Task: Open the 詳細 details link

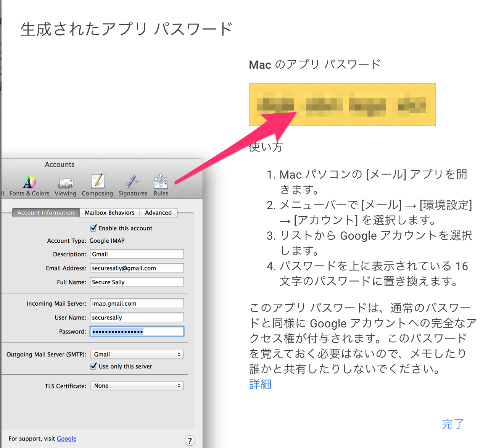Action: tap(260, 384)
